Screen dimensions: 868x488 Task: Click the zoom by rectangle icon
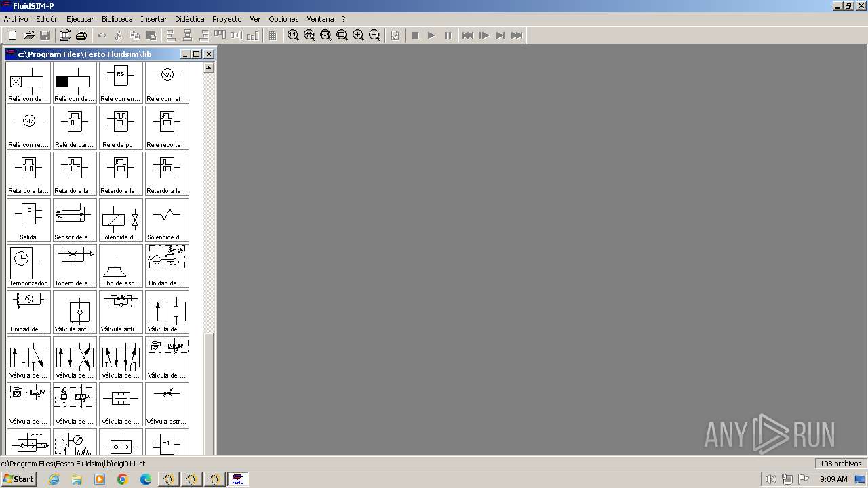coord(342,35)
